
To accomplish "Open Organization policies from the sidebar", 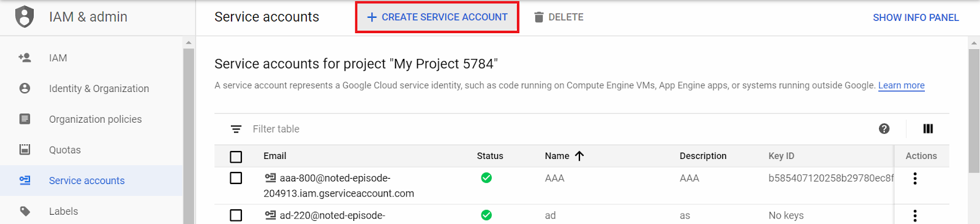I will 95,119.
